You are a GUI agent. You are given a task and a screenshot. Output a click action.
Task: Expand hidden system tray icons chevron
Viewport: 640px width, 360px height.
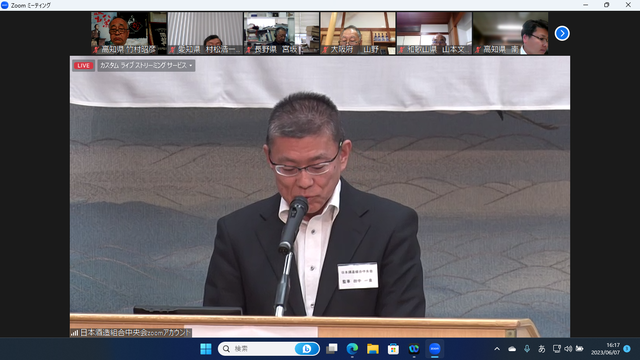[497, 349]
